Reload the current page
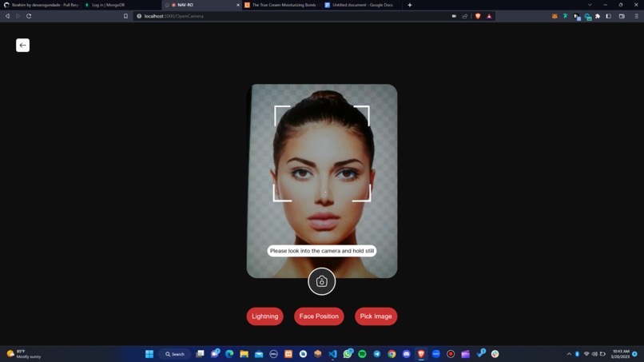The width and height of the screenshot is (644, 362). click(29, 16)
